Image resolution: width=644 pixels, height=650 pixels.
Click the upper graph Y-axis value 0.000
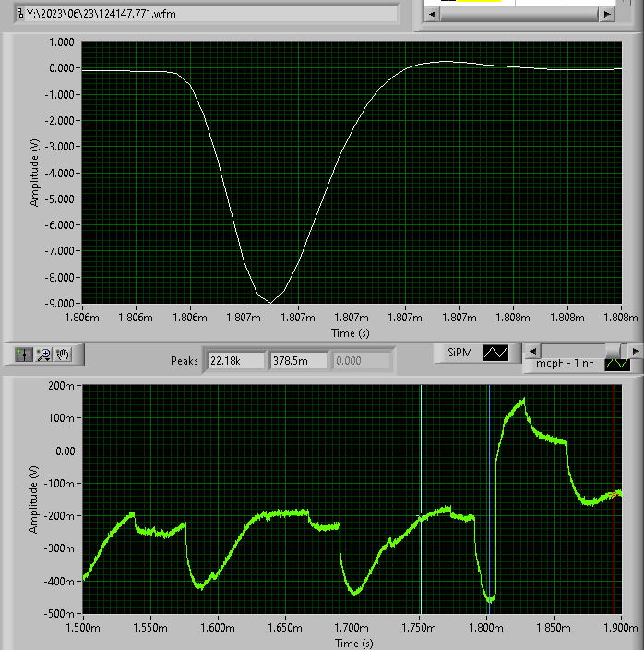coord(62,68)
